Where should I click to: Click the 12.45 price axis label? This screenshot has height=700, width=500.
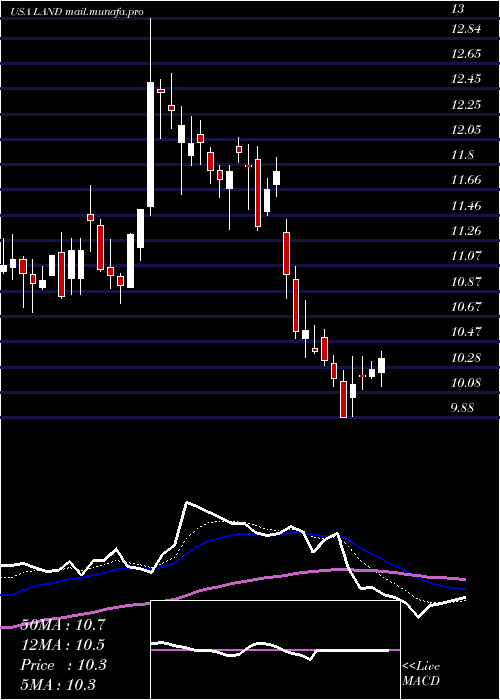coord(466,79)
